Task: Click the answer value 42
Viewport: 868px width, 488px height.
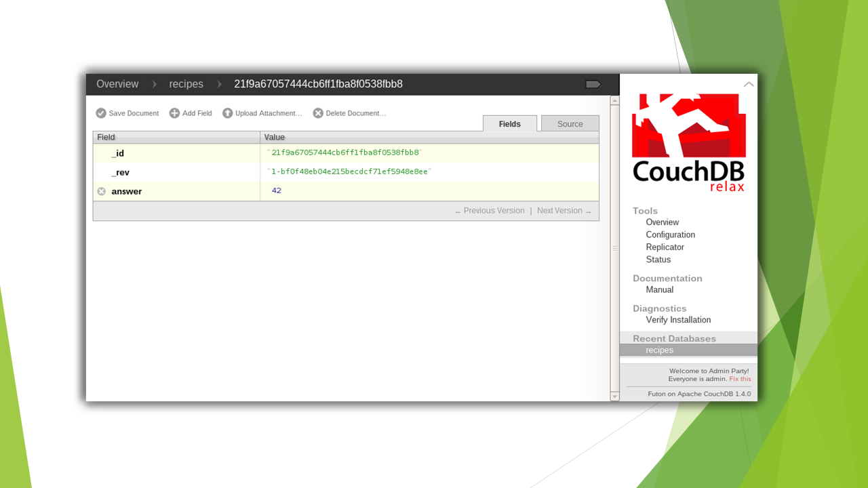Action: pos(277,190)
